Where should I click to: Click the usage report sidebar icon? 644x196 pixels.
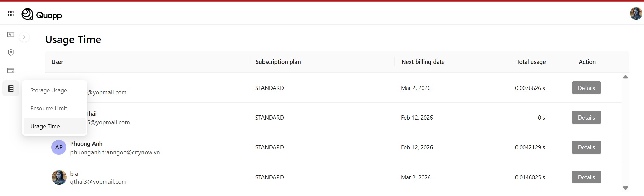[11, 89]
